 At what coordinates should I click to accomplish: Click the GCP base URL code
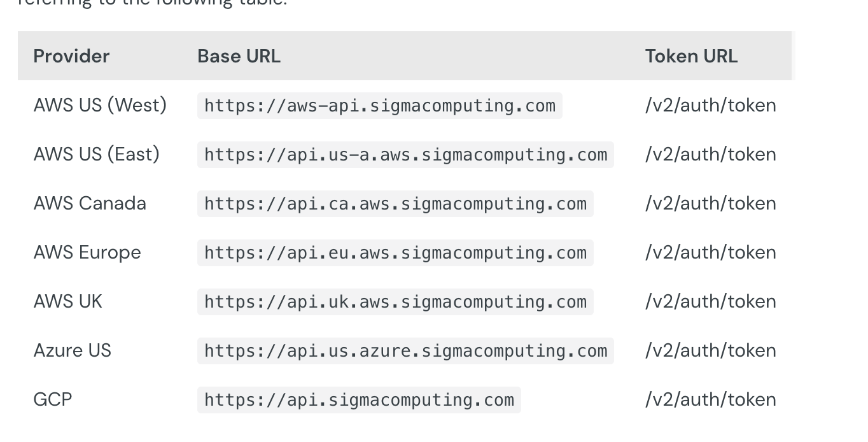click(359, 400)
